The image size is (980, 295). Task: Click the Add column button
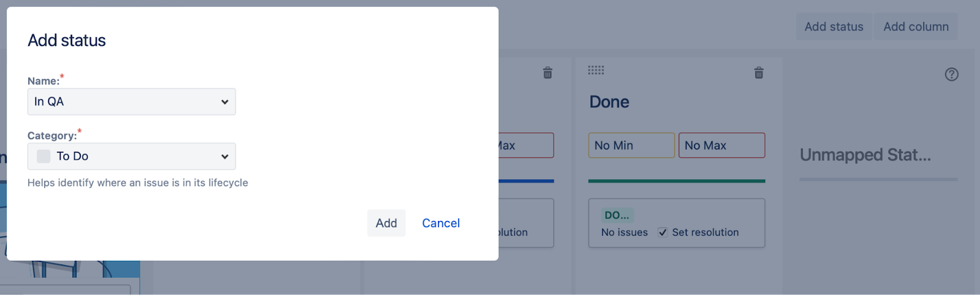click(916, 27)
